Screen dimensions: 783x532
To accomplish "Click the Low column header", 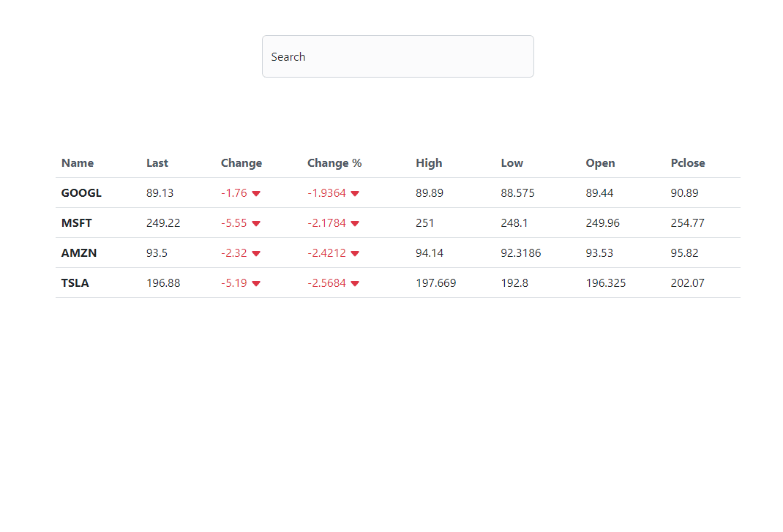I will pyautogui.click(x=512, y=163).
